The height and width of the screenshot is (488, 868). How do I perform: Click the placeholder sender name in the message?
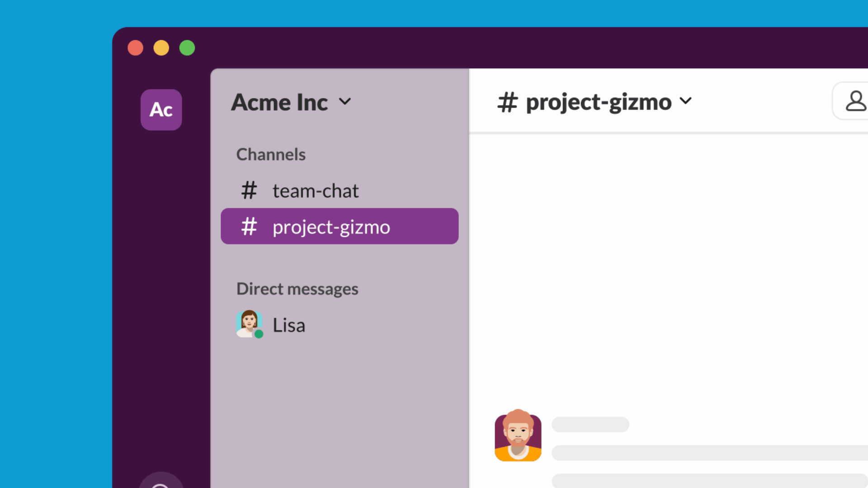pos(590,425)
